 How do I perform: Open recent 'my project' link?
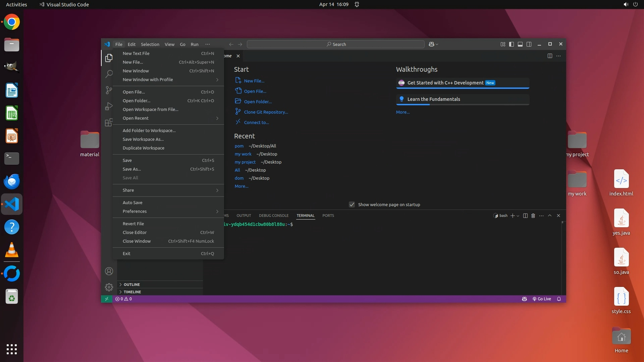pyautogui.click(x=245, y=162)
